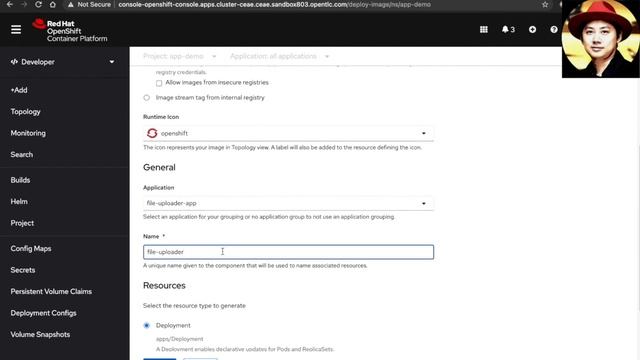Viewport: 640px width, 360px height.
Task: Open the Monitoring page
Action: point(28,133)
